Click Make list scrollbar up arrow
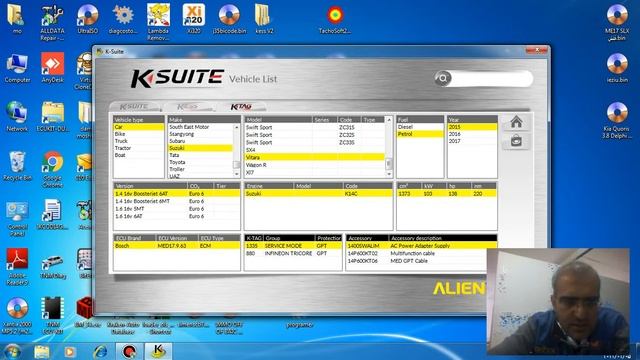The width and height of the screenshot is (640, 360). [x=236, y=127]
